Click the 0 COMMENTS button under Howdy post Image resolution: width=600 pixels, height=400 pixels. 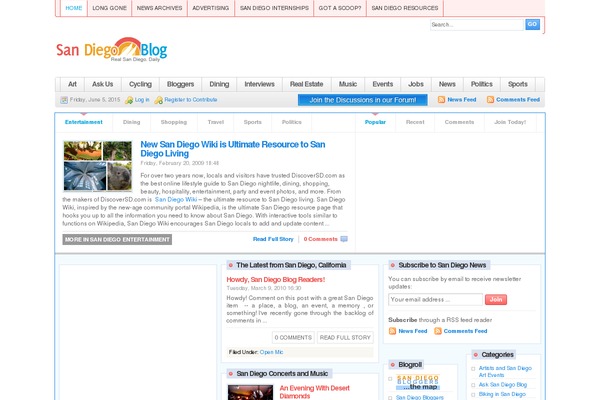tap(293, 338)
